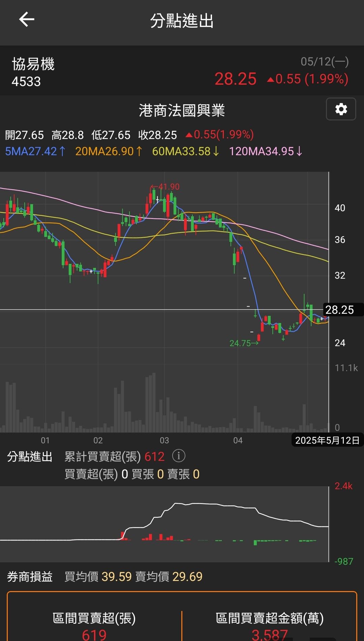
Task: Tap the stock code 4533
Action: (x=26, y=82)
